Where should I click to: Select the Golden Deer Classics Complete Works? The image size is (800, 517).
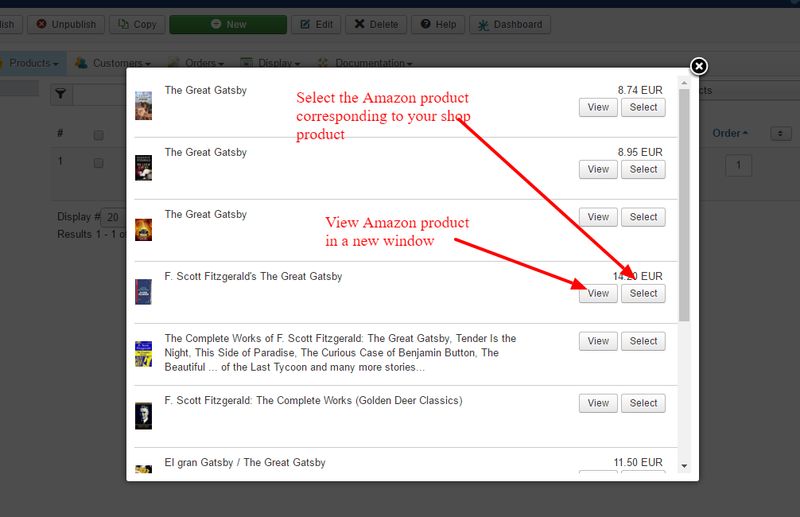[643, 403]
